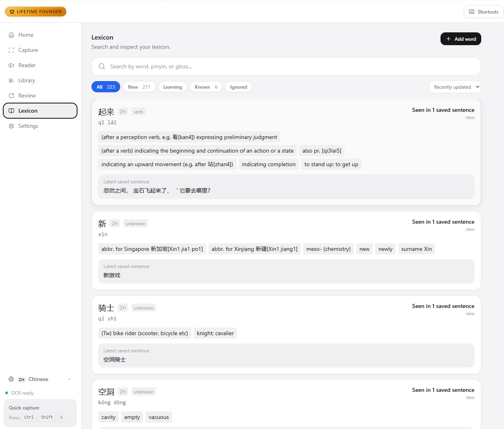This screenshot has height=429, width=504.
Task: Click the magnifier icon in the search bar
Action: pos(102,66)
